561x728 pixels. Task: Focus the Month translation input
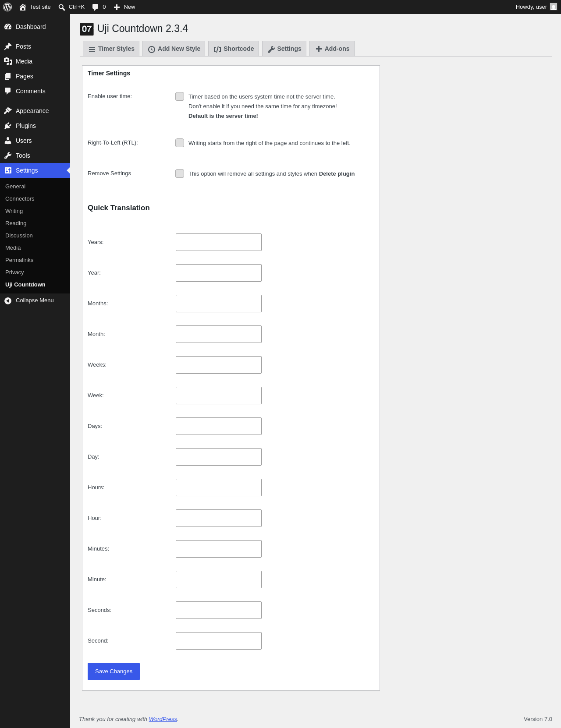[x=219, y=334]
